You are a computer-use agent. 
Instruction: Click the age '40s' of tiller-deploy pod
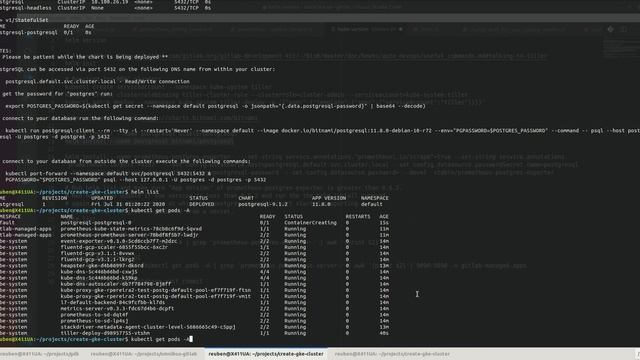click(384, 333)
